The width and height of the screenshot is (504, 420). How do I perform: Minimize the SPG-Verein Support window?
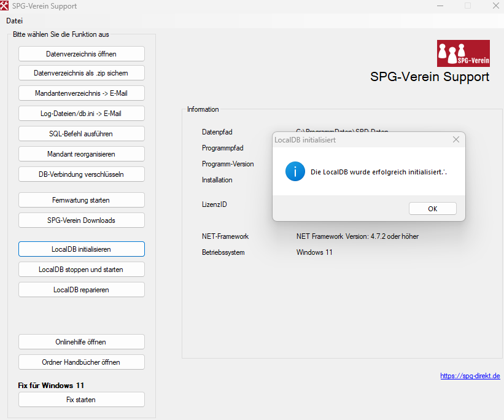click(440, 6)
